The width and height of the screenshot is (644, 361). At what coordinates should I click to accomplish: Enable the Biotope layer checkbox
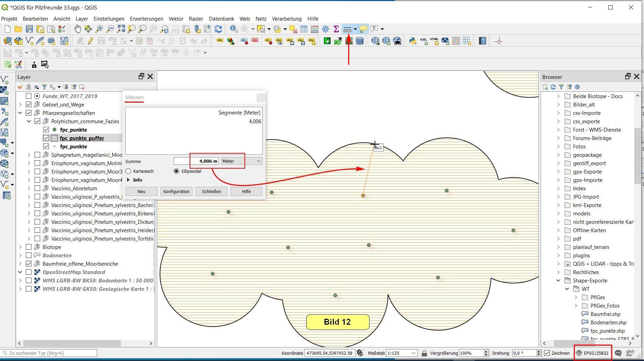[29, 247]
